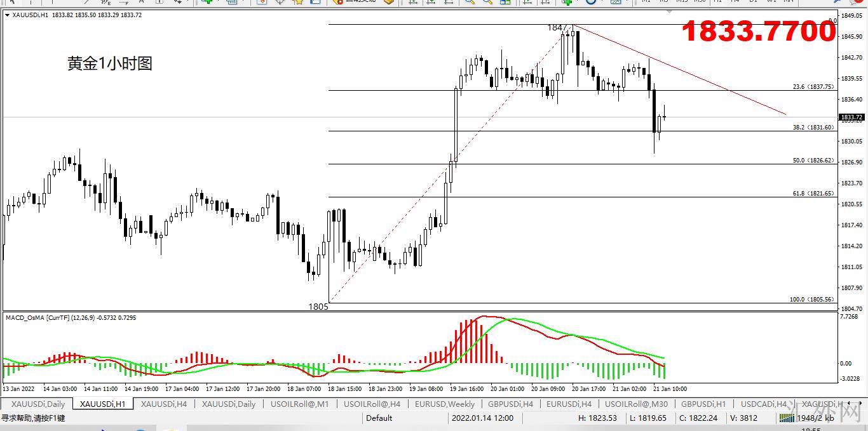The height and width of the screenshot is (431, 868).
Task: Open the USOILRoll@,M30 chart tab
Action: click(636, 404)
